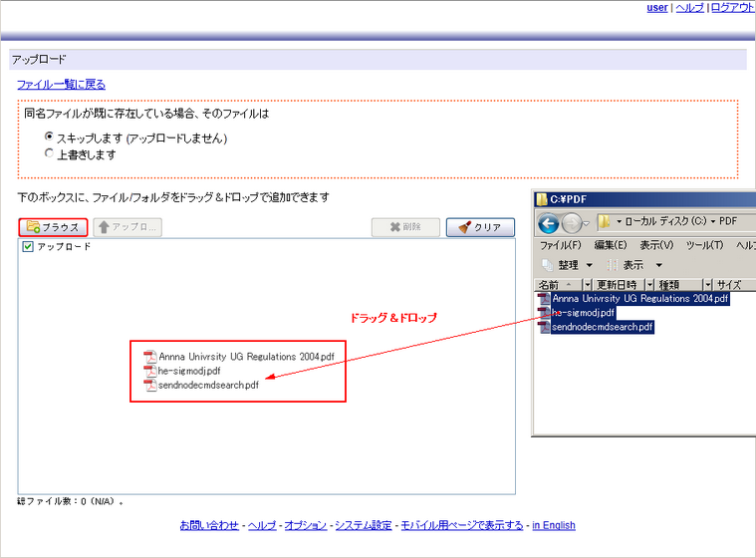This screenshot has height=558, width=756.
Task: Open the ツール(T) menu in Explorer
Action: (x=703, y=245)
